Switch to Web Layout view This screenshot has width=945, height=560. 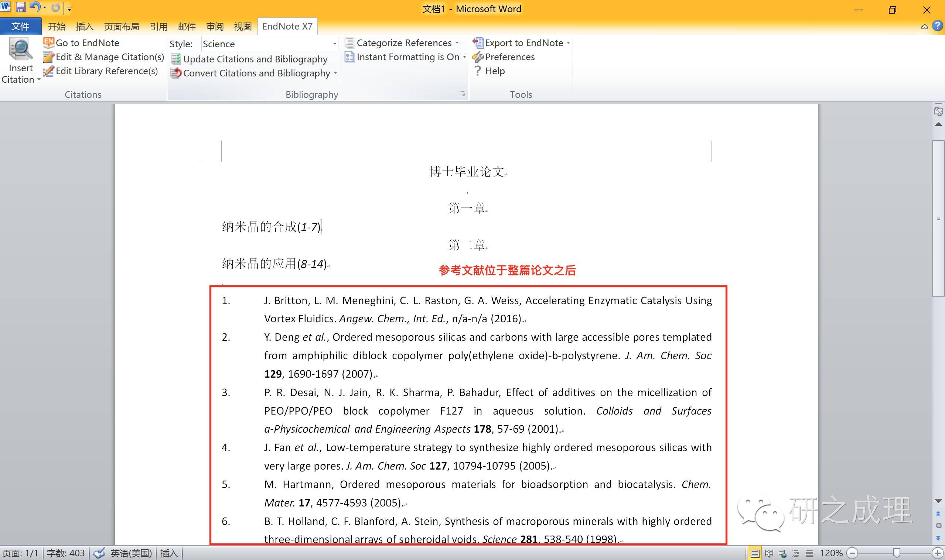(x=782, y=554)
